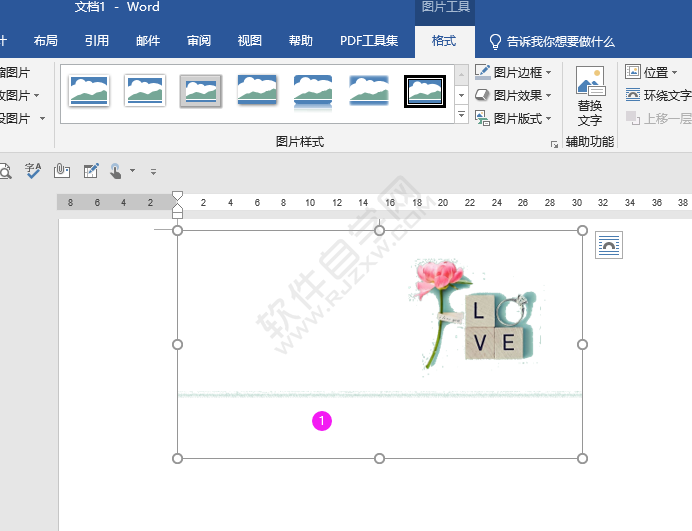Click the top-right resize handle of the picture
Image resolution: width=692 pixels, height=531 pixels.
[582, 230]
